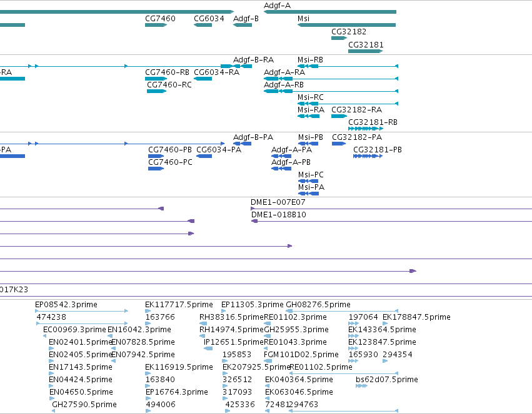The width and height of the screenshot is (532, 414).
Task: Click EST EP11305.3prime
Action: pos(253,305)
